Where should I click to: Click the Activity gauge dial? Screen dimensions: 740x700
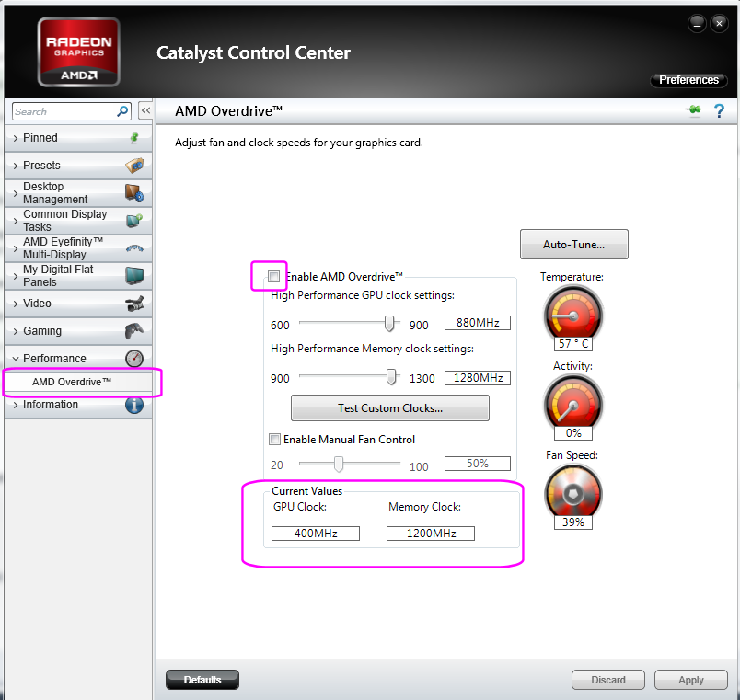click(572, 404)
